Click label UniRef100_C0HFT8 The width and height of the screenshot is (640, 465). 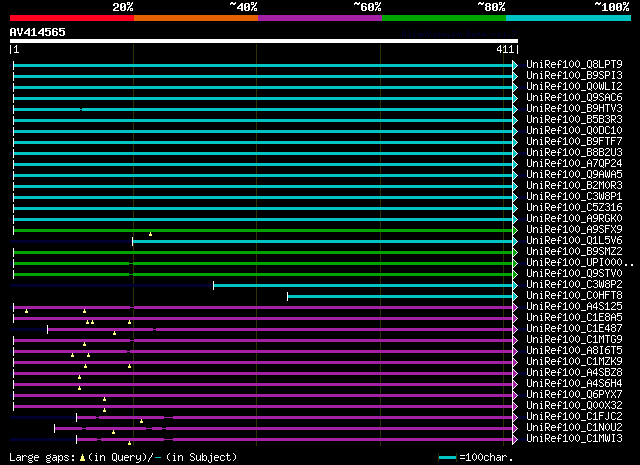pos(574,296)
